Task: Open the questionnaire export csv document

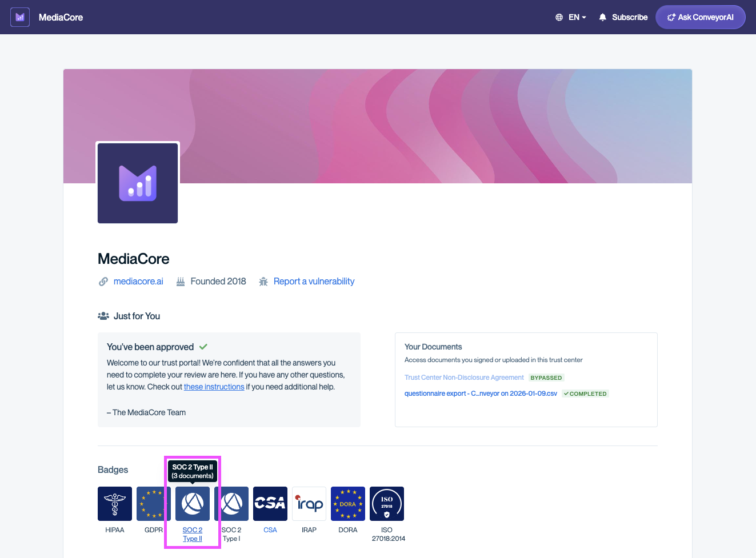Action: pos(481,394)
